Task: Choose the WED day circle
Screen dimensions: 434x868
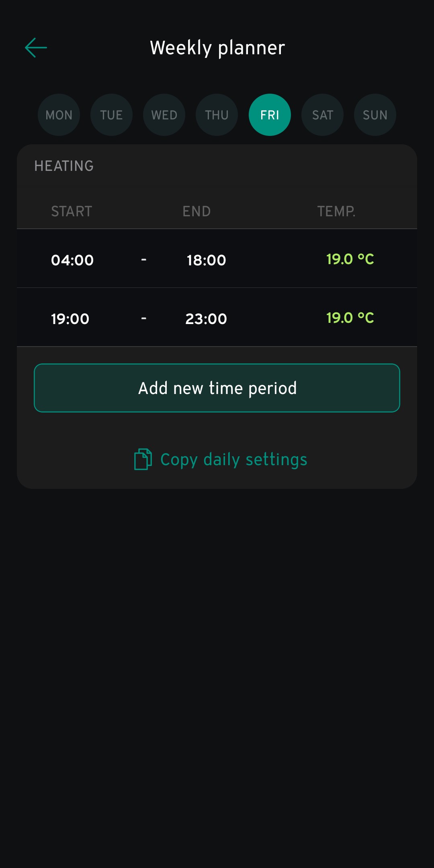Action: click(164, 115)
